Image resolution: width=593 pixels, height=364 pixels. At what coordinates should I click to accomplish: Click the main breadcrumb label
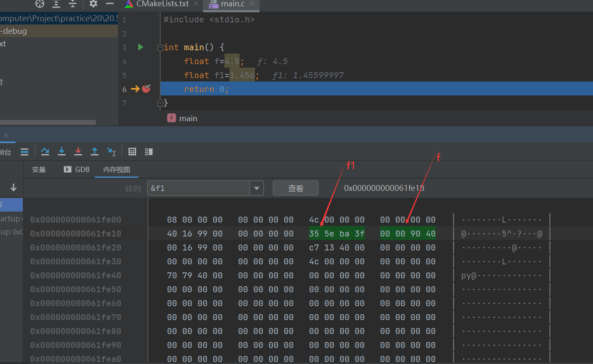tap(188, 118)
